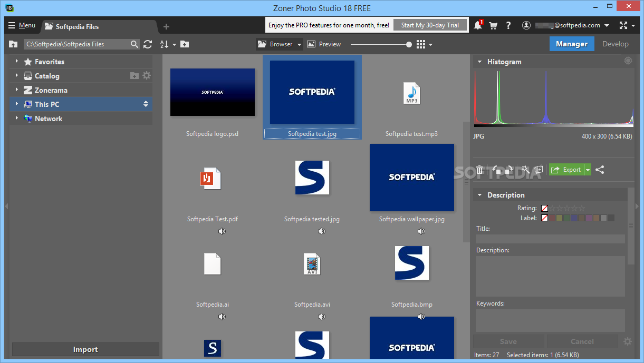Clear the rating with the no-rating box
The height and width of the screenshot is (363, 644).
545,208
